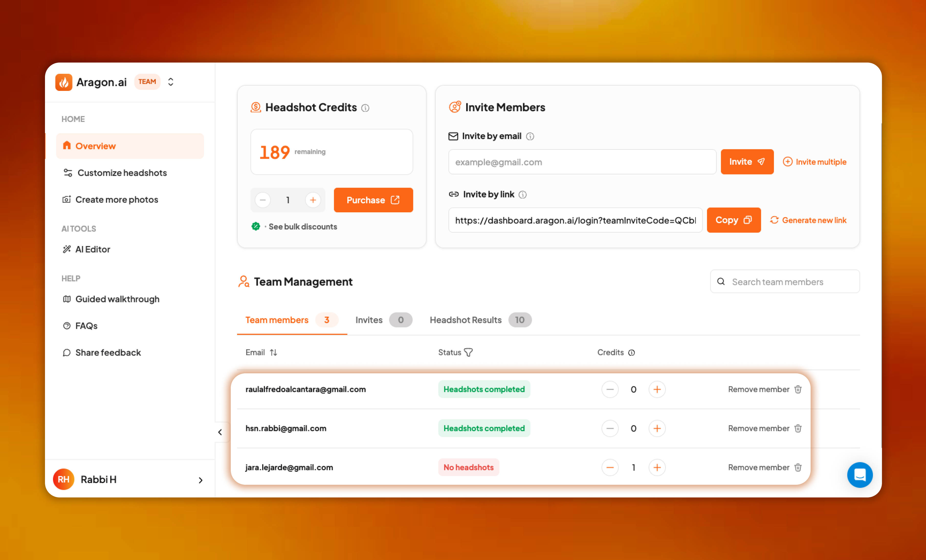The image size is (926, 560).
Task: Click the RH user avatar
Action: click(64, 479)
